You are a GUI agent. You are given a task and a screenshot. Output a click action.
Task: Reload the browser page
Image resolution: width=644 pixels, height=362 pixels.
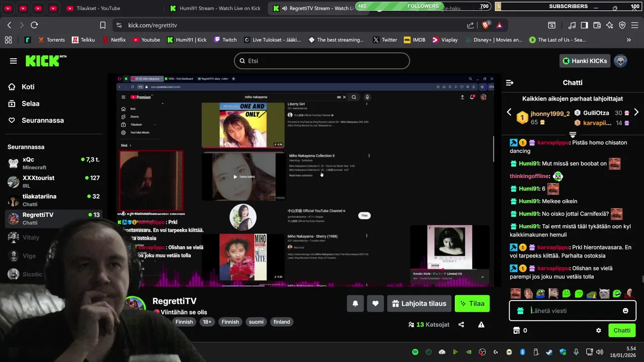click(x=34, y=25)
